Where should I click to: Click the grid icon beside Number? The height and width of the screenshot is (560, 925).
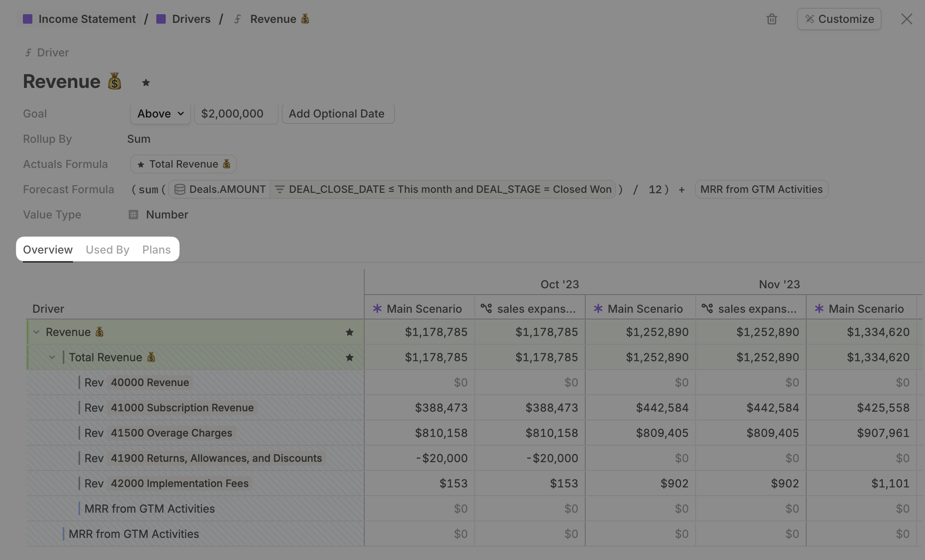pyautogui.click(x=133, y=215)
